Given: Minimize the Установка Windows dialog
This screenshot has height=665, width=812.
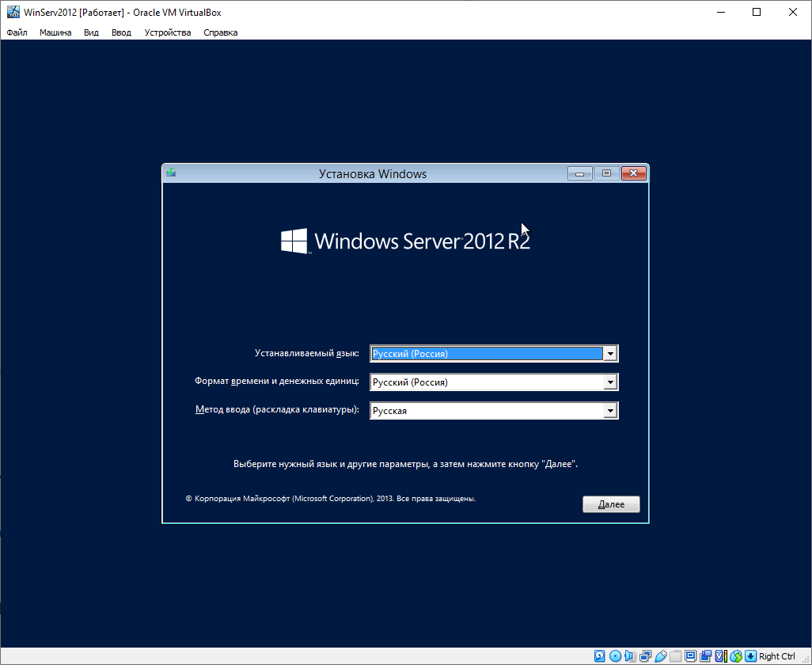Looking at the screenshot, I should coord(580,173).
